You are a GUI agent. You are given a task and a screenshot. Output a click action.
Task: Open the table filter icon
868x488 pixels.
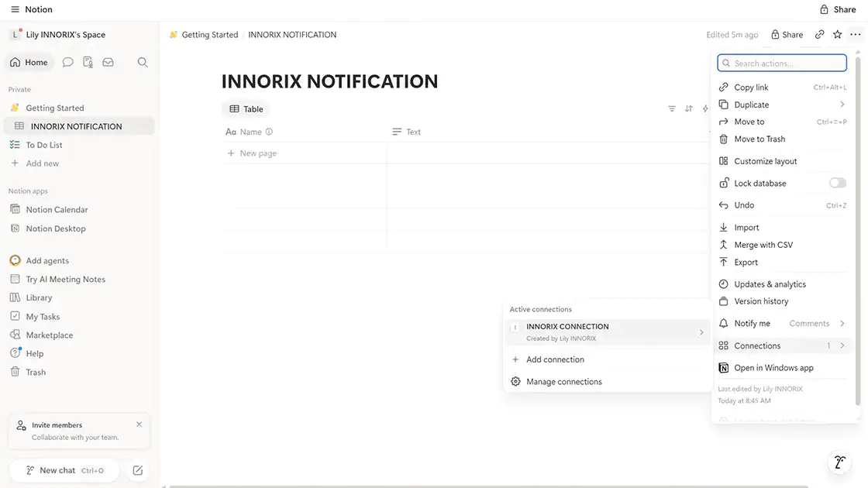coord(671,109)
